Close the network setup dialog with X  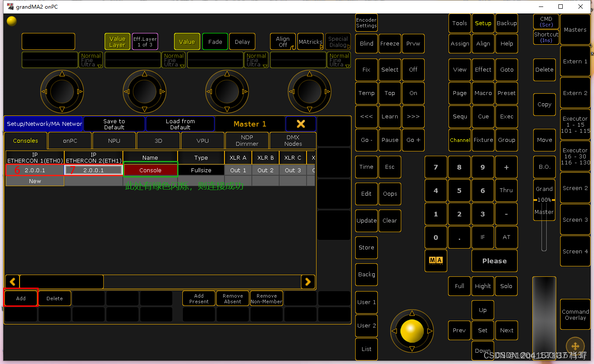coord(301,124)
